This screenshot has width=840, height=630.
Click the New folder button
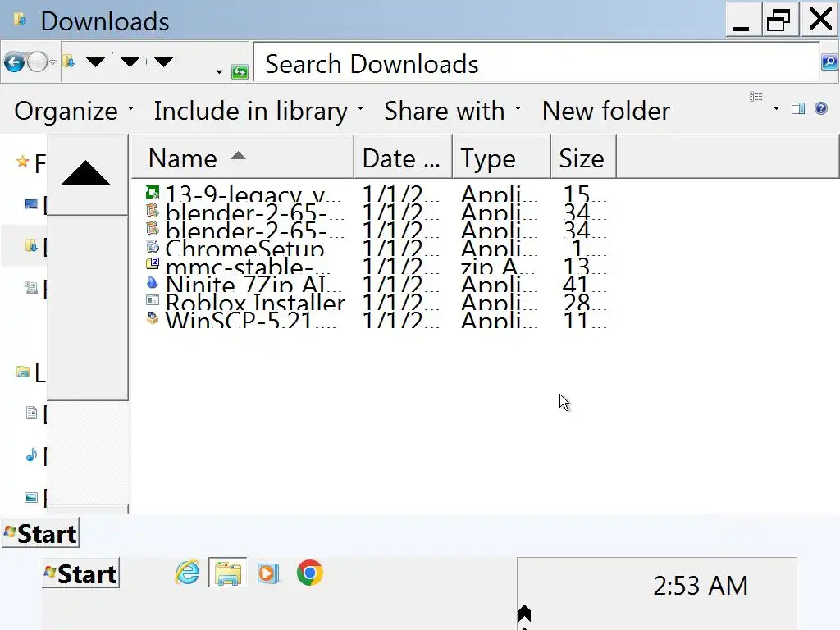coord(606,111)
